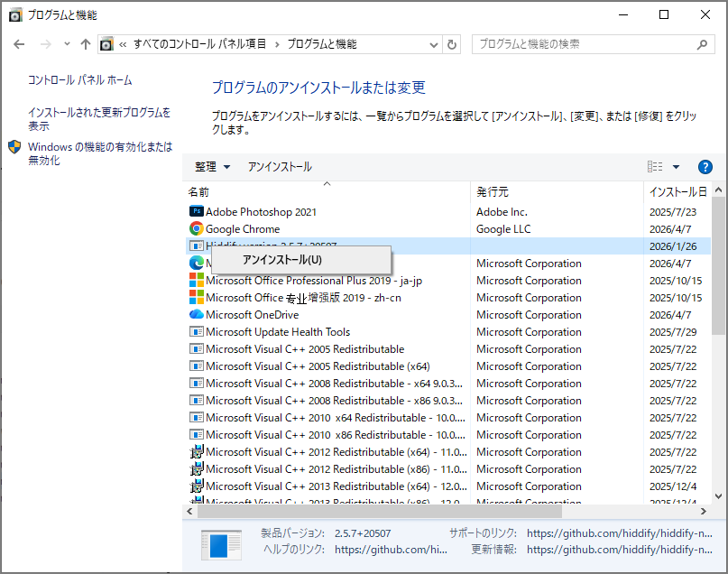
Task: Click the 2026/1/26 install date cell
Action: tap(673, 246)
